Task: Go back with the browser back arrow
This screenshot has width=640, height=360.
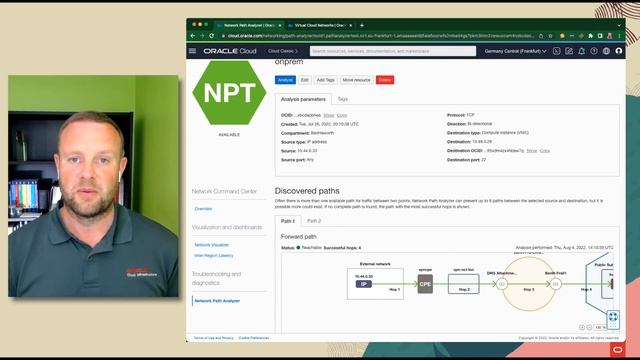Action: [193, 36]
